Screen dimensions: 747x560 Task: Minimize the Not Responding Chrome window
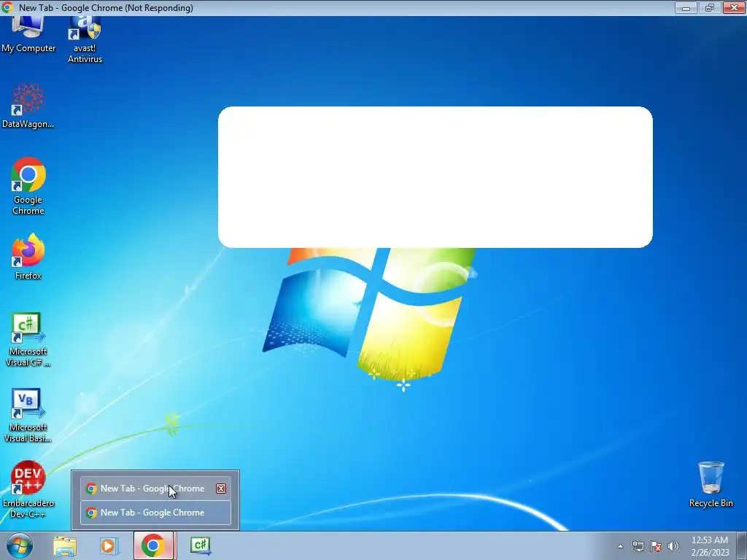(686, 7)
